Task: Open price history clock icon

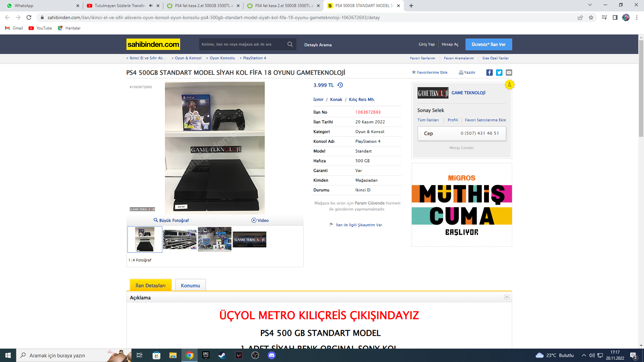Action: click(340, 85)
